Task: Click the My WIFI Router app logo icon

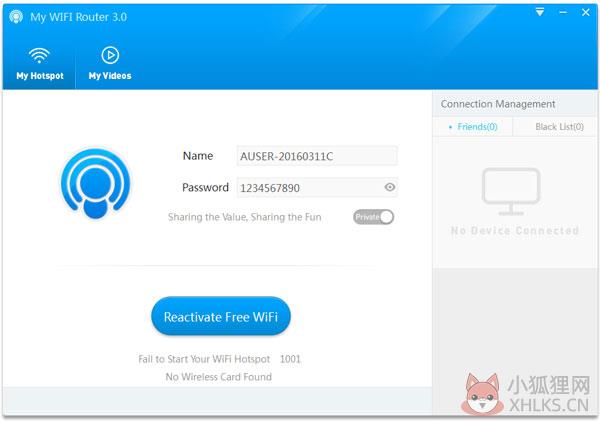Action: click(16, 17)
